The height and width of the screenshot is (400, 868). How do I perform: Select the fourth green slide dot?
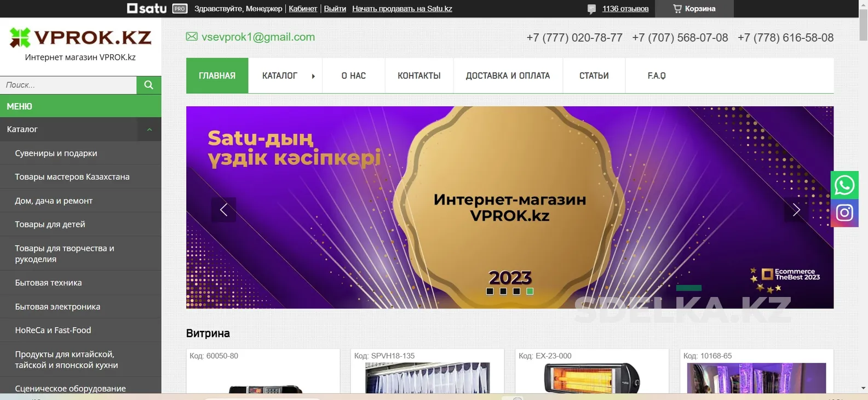pyautogui.click(x=530, y=292)
